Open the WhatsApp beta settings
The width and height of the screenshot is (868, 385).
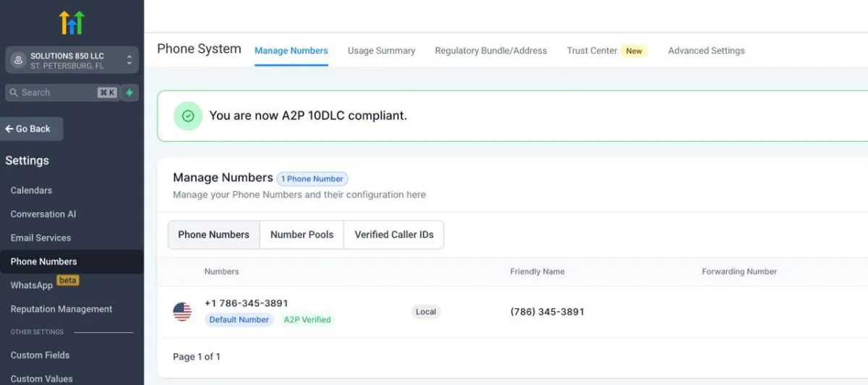click(x=32, y=285)
